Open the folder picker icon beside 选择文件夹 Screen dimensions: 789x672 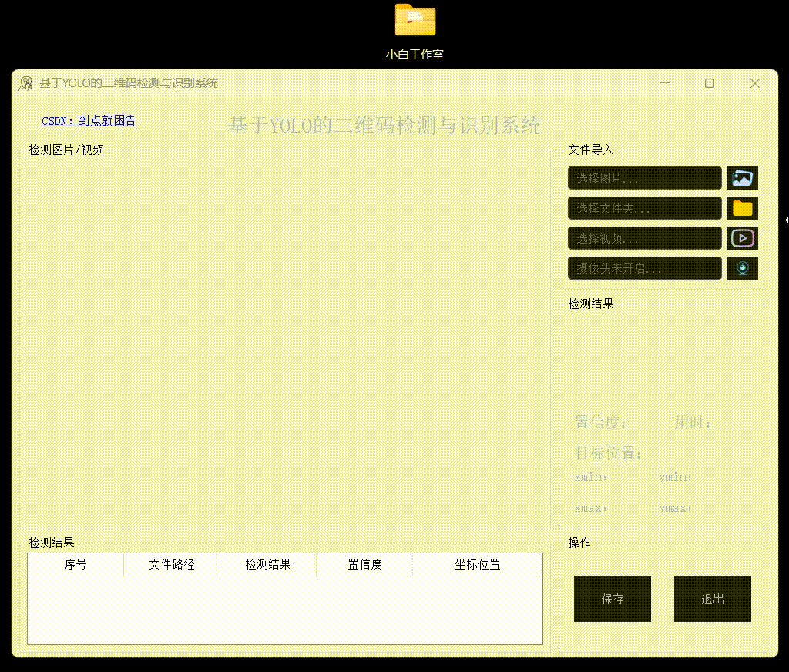(742, 207)
